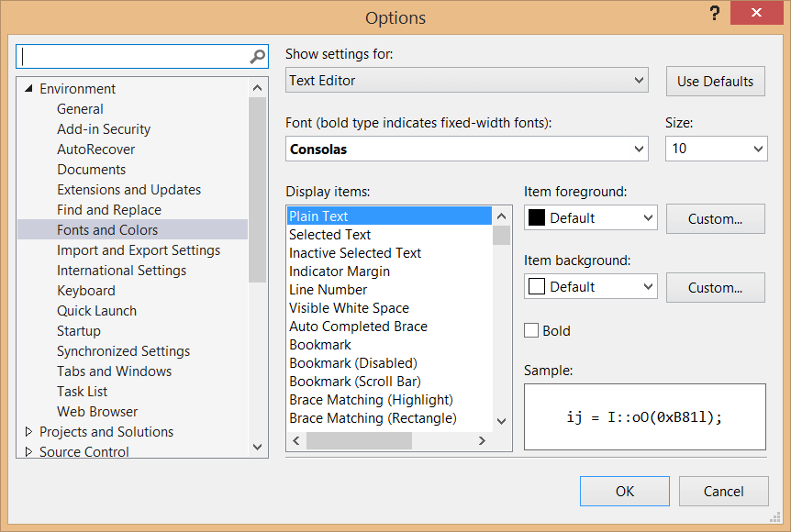Click Custom for item background

pos(716,288)
